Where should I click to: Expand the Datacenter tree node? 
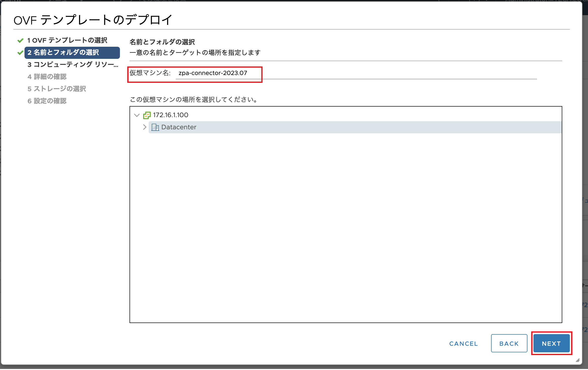pos(145,127)
